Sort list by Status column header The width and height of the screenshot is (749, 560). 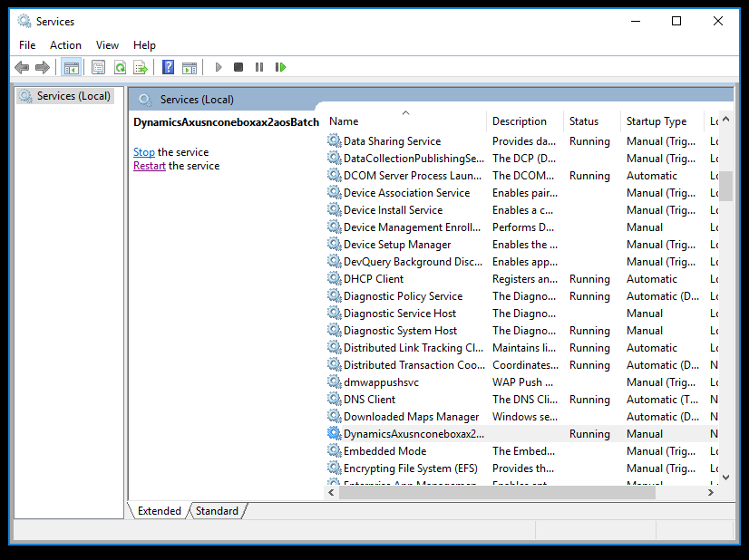pyautogui.click(x=583, y=121)
